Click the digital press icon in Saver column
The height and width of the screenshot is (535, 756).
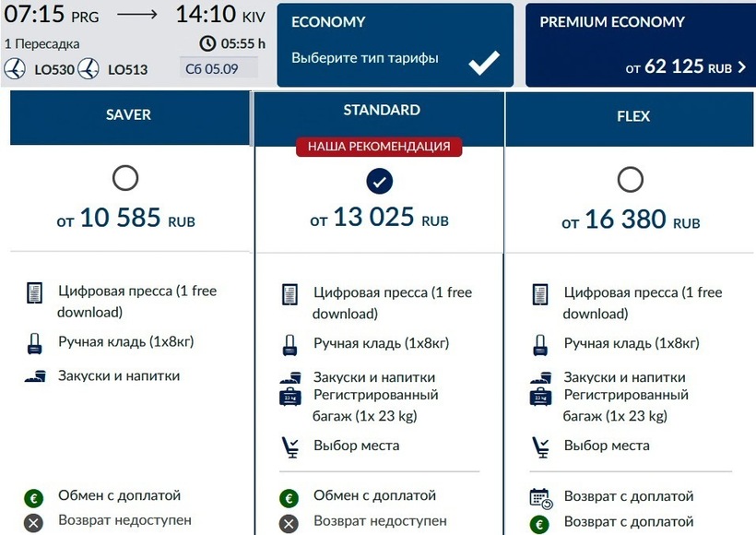(x=35, y=294)
